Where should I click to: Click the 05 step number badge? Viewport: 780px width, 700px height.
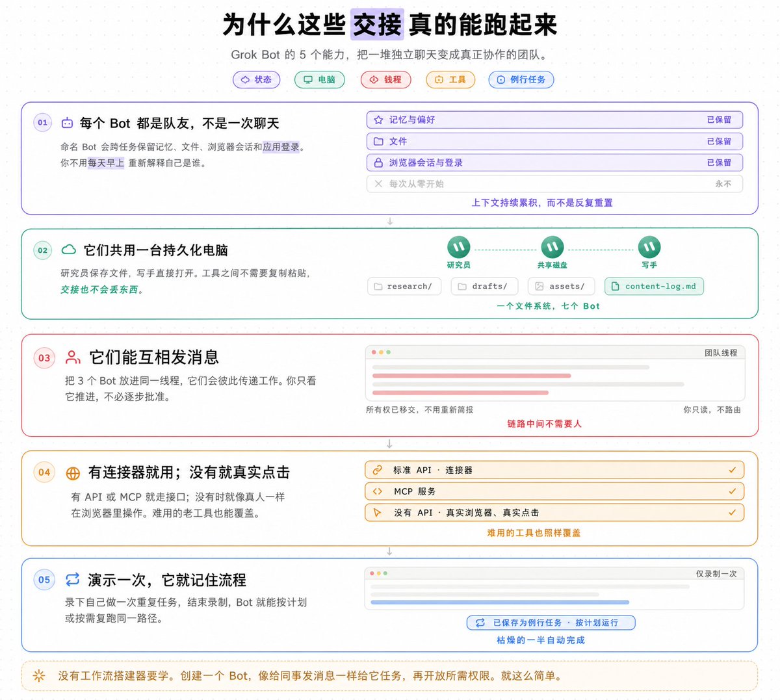pyautogui.click(x=44, y=580)
